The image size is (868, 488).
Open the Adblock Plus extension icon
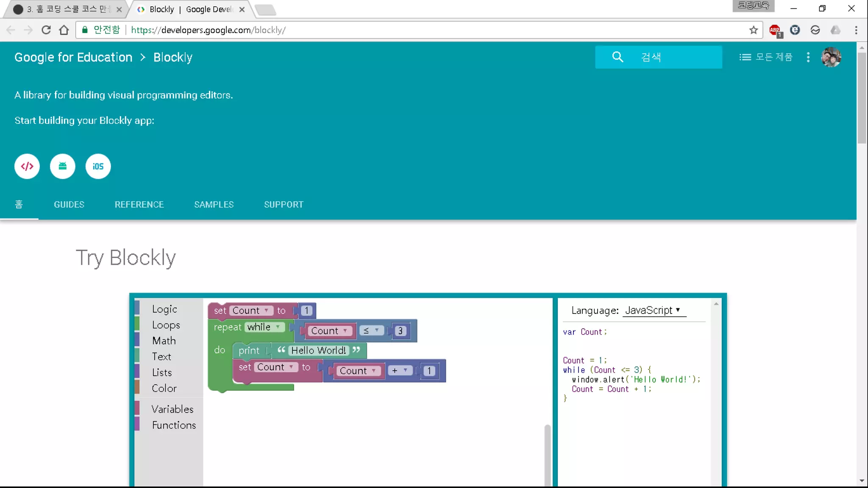(x=775, y=30)
